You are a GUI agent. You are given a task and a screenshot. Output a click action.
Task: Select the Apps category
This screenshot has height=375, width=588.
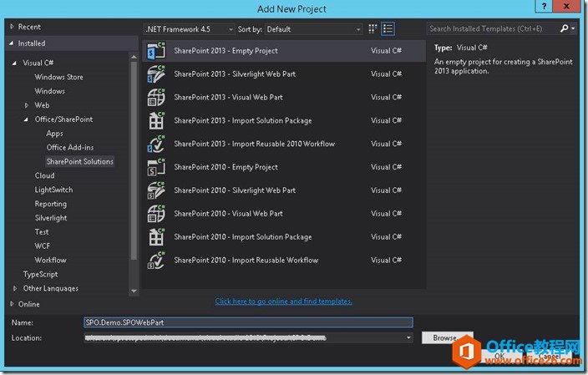pyautogui.click(x=54, y=134)
